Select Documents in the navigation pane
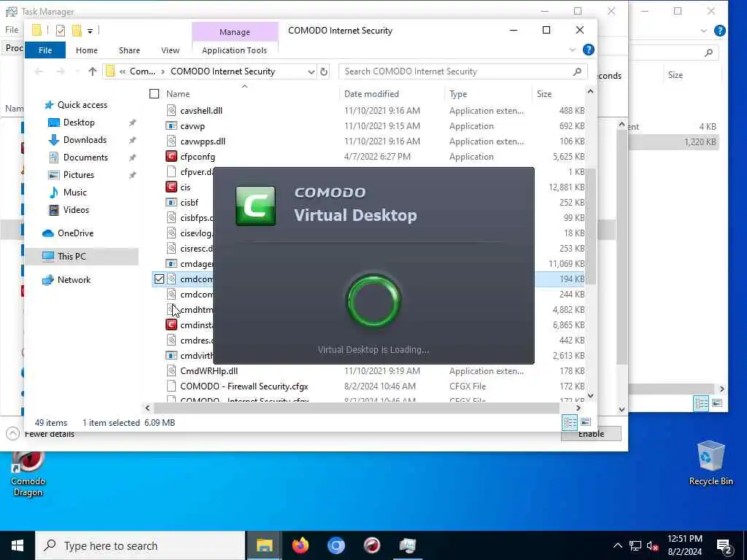Screen dimensions: 747x560 (86, 157)
